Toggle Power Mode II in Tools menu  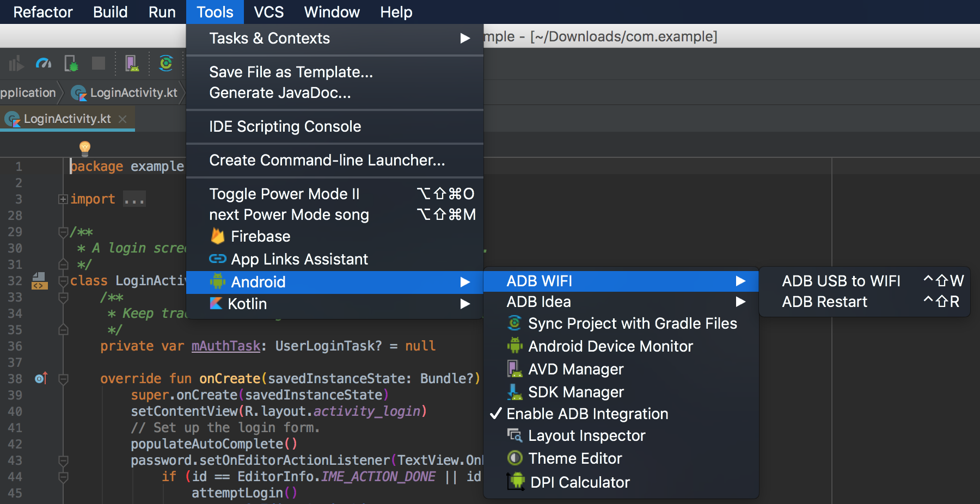click(x=334, y=194)
